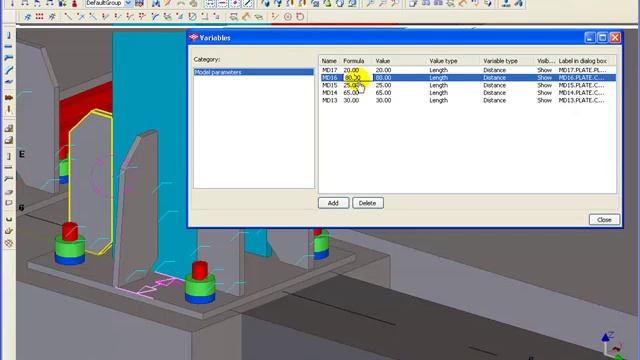Image resolution: width=640 pixels, height=360 pixels.
Task: Select the create weld tool in left toolbar
Action: [x=9, y=109]
